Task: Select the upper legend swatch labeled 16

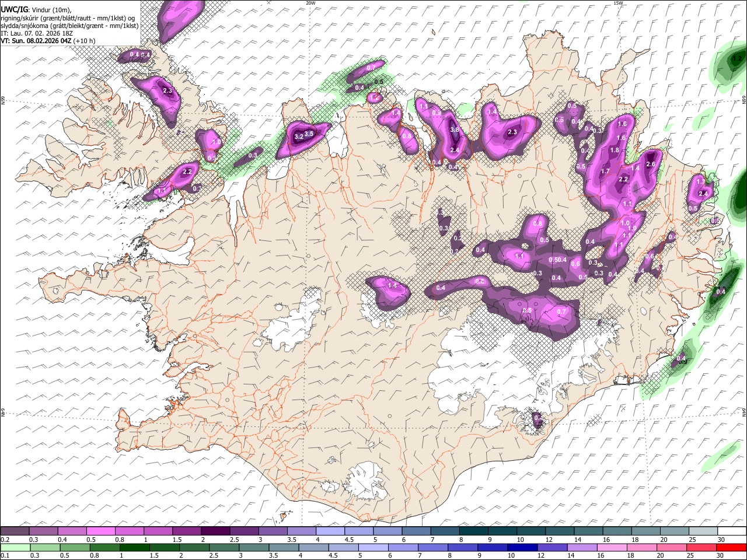Action: [x=617, y=531]
